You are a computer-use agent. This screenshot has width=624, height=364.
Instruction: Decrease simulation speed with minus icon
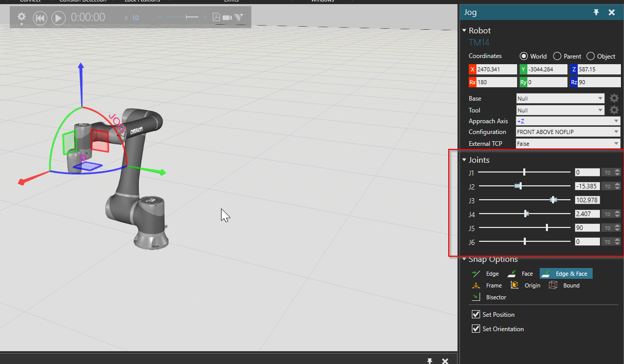(160, 17)
